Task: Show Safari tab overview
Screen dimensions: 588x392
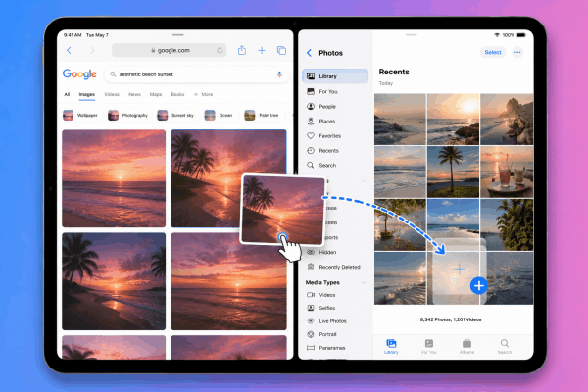Action: 281,50
